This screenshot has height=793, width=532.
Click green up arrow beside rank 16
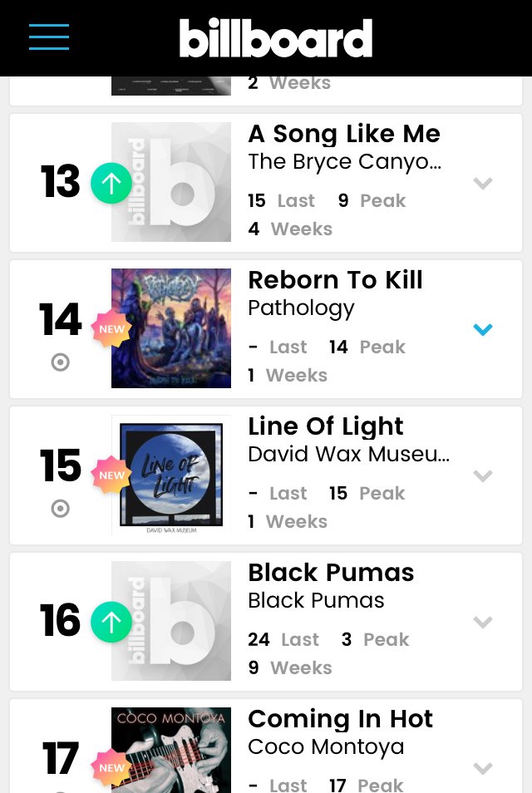(x=111, y=622)
